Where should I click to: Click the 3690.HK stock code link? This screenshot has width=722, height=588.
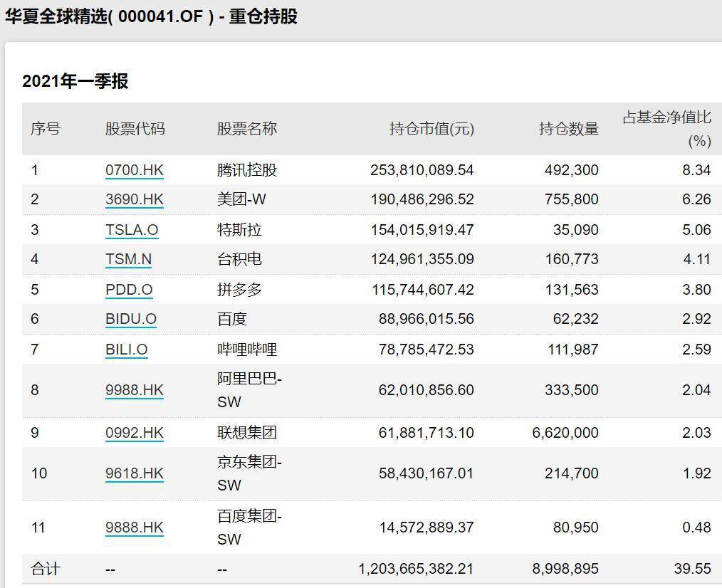134,199
